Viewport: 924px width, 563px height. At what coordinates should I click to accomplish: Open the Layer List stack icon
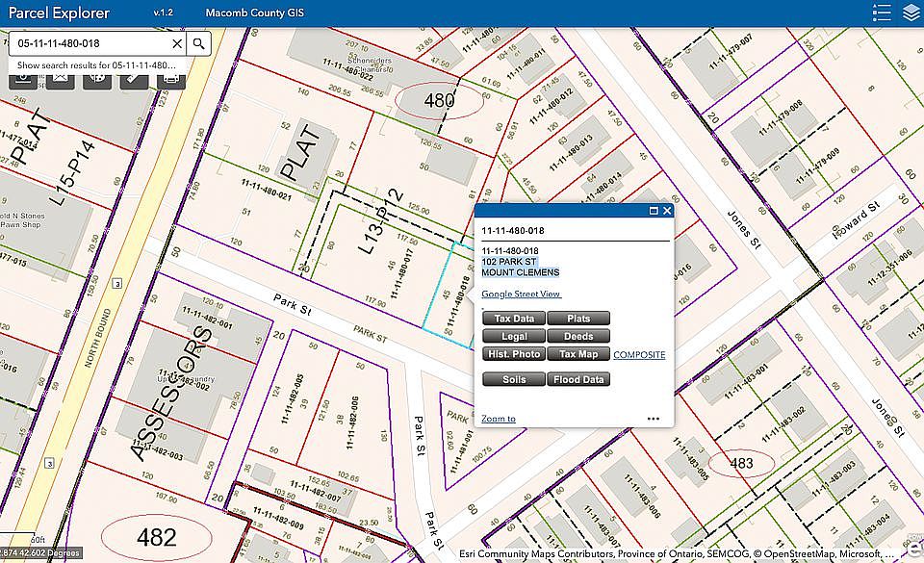[911, 13]
